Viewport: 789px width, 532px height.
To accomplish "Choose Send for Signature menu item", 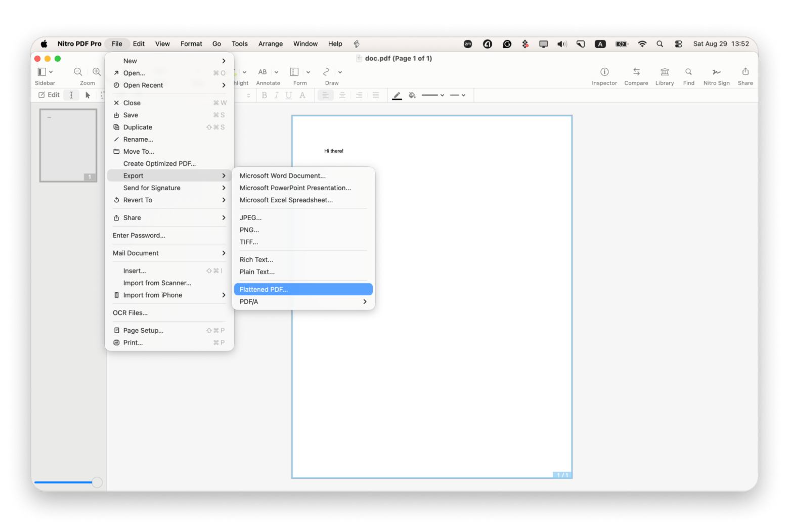I will point(169,188).
